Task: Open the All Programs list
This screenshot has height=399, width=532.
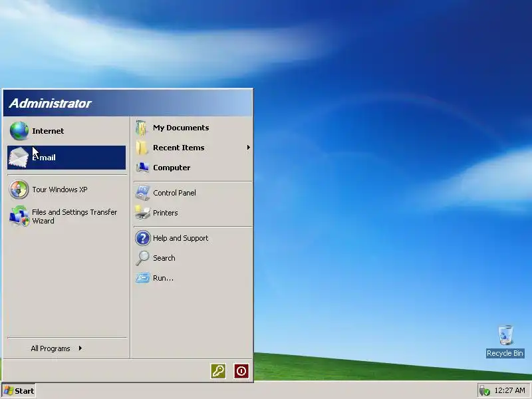Action: pyautogui.click(x=66, y=348)
